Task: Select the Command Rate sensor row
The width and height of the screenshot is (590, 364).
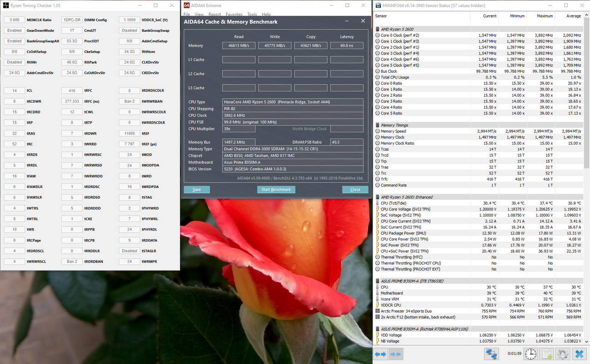Action: click(x=478, y=185)
